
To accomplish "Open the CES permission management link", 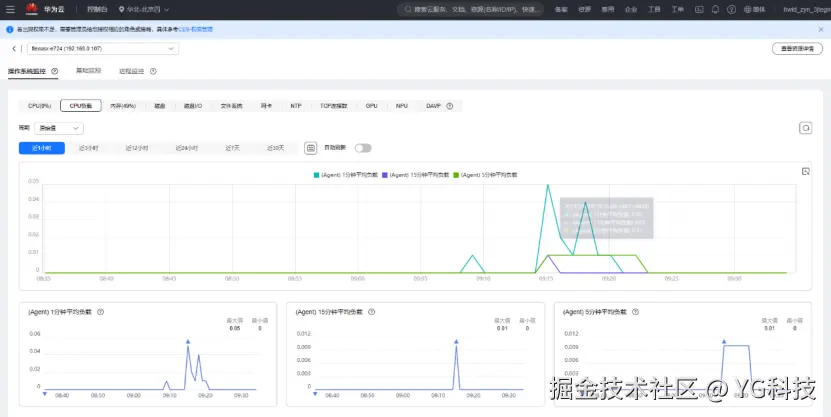I will pos(196,30).
